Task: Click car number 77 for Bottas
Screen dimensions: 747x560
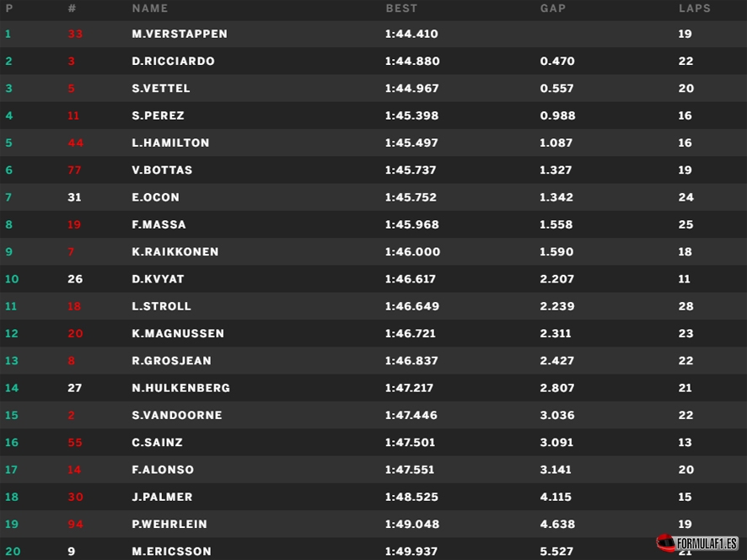Action: [x=74, y=170]
